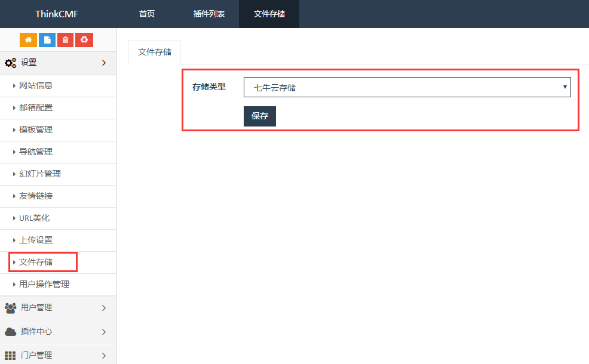Collapse the 设置 section chevron

(x=104, y=63)
